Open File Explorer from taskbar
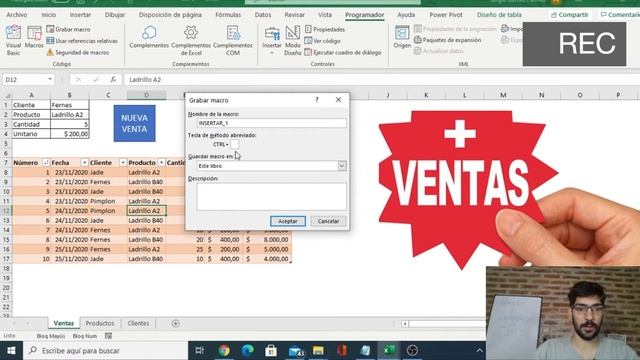Viewport: 640px width, 360px height. 318,351
